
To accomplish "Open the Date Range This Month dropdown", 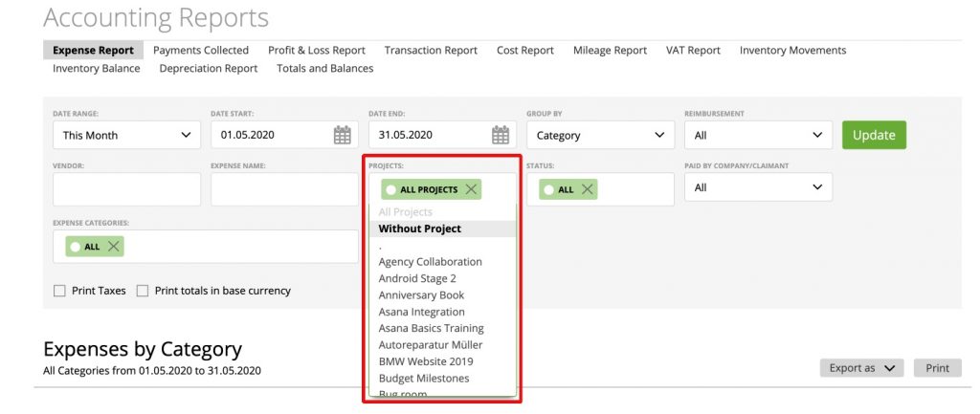I will click(x=127, y=135).
